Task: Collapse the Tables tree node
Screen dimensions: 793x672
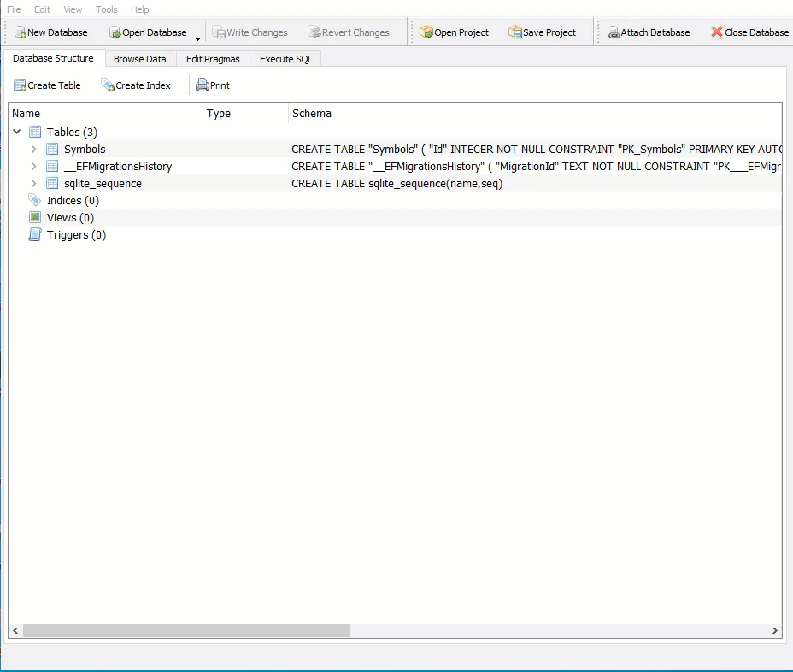Action: click(x=17, y=132)
